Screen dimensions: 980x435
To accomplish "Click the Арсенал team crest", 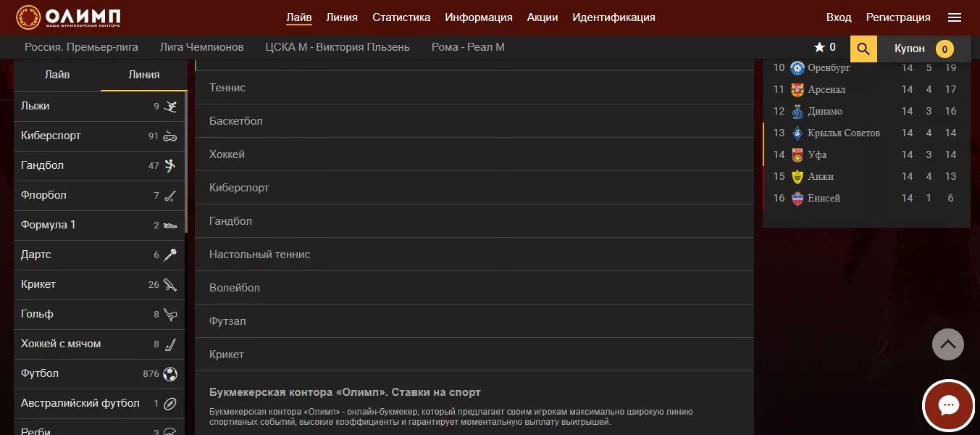I will pyautogui.click(x=797, y=90).
